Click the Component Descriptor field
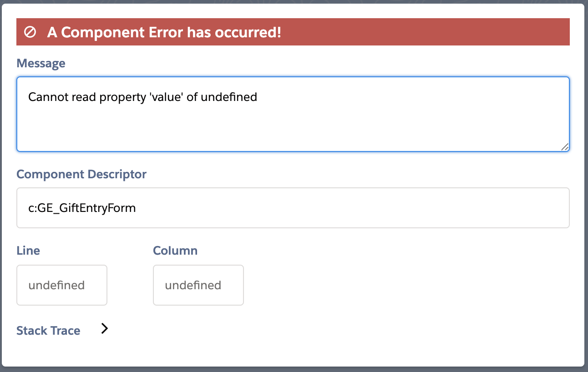588x372 pixels. tap(293, 207)
